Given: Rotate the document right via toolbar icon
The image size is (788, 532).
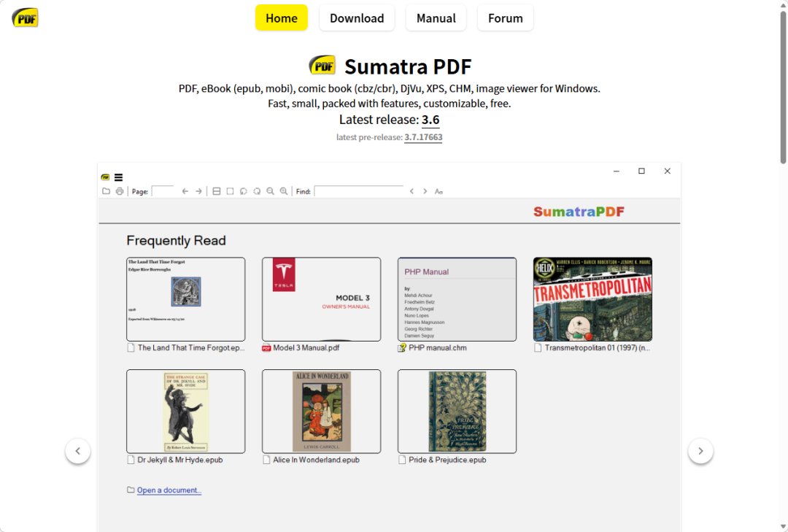Looking at the screenshot, I should point(257,190).
